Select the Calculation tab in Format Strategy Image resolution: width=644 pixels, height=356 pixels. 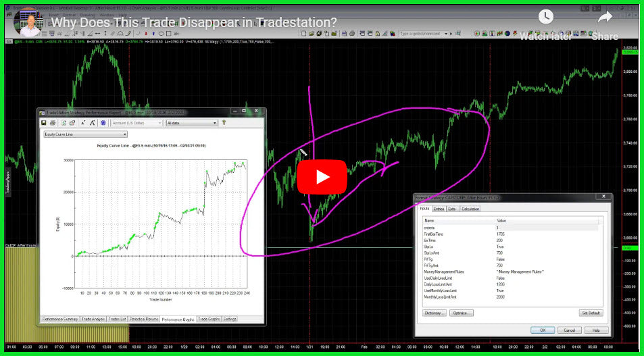click(470, 209)
